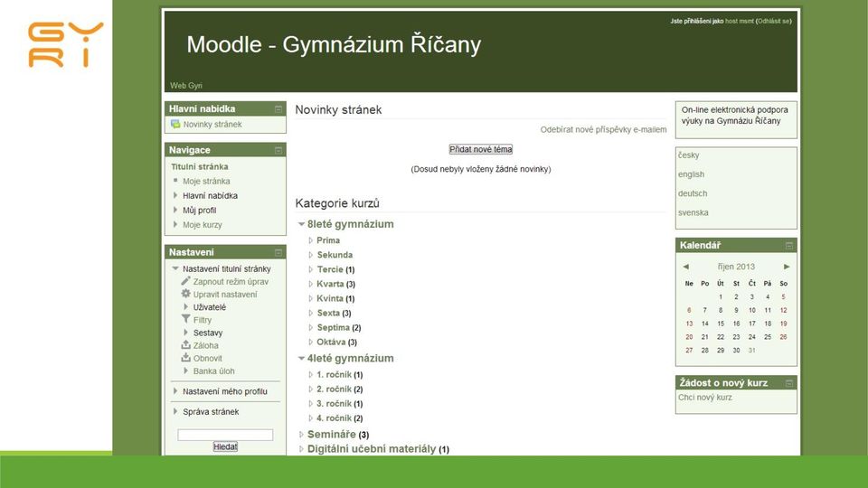Click the funnel icon beside Filtry
This screenshot has width=868, height=488.
pos(185,319)
